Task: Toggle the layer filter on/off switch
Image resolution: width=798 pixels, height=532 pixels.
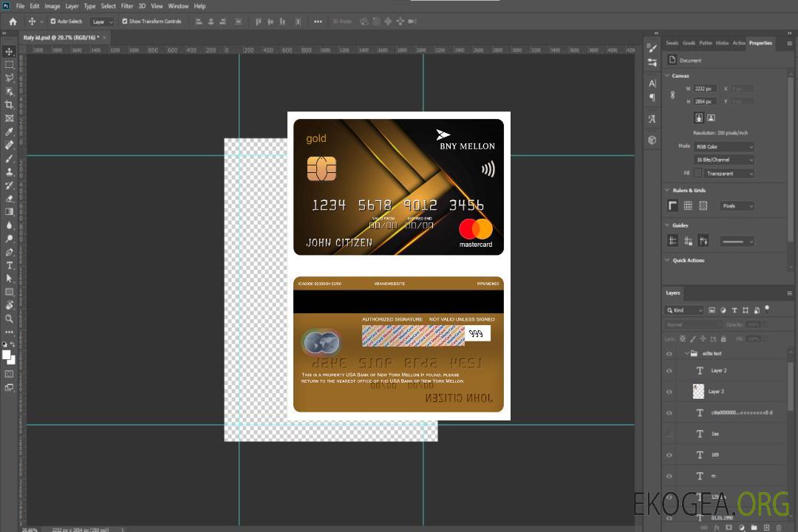Action: tap(767, 309)
